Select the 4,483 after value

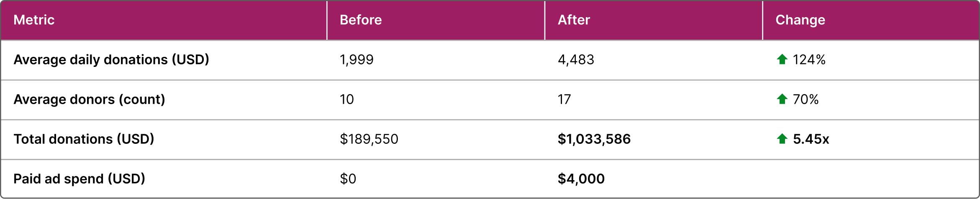click(x=576, y=59)
